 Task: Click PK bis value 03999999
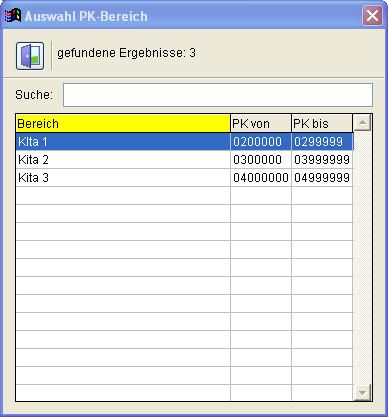[322, 160]
